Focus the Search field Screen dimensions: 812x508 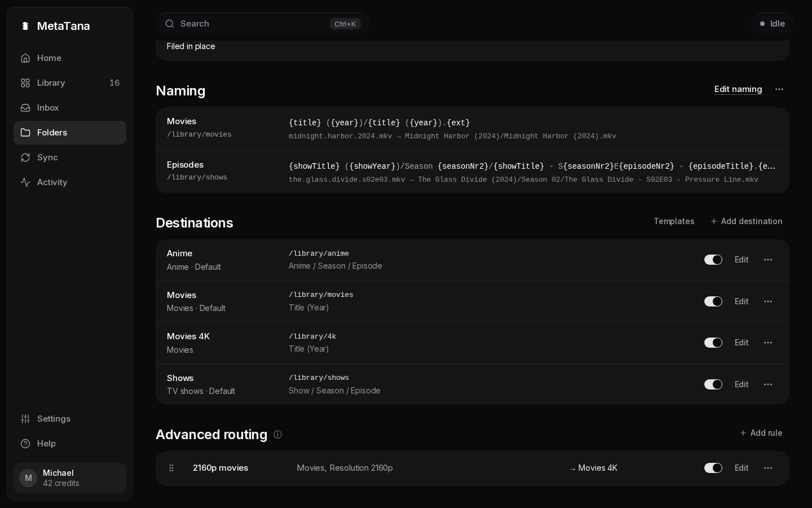click(x=263, y=24)
